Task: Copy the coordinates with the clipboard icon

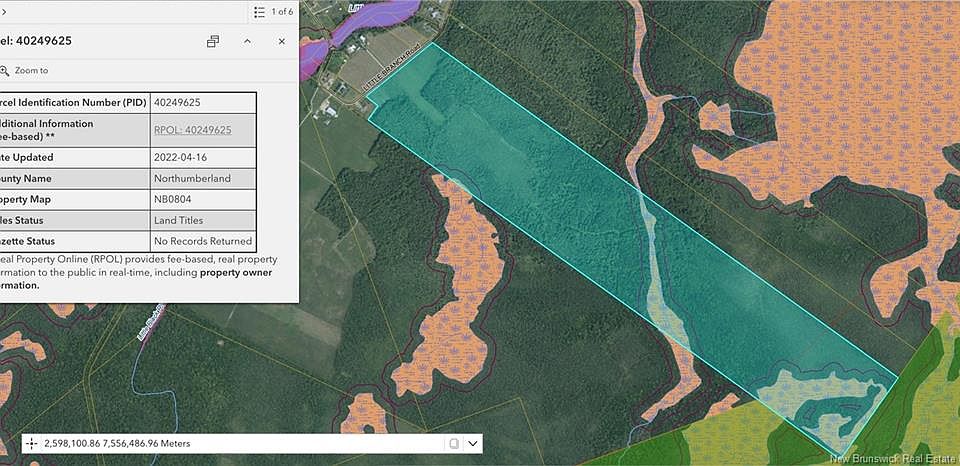Action: pos(453,443)
